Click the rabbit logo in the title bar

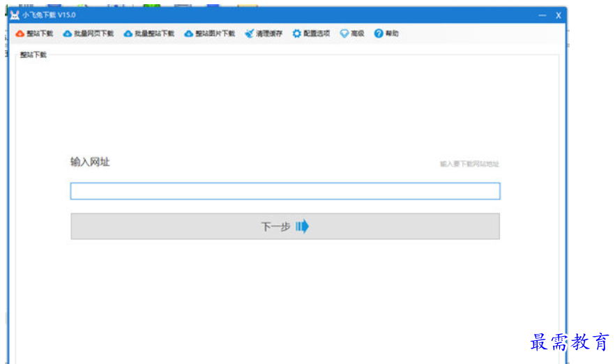click(15, 15)
